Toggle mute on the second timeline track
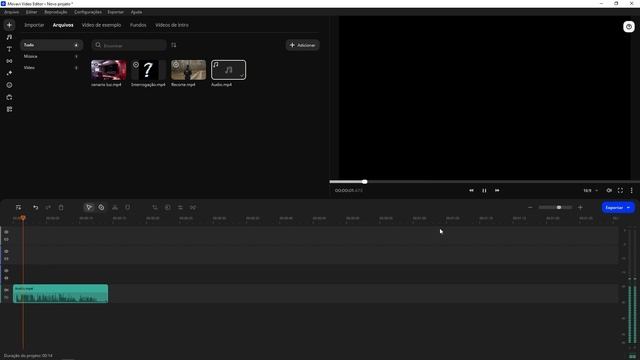This screenshot has width=640, height=360. click(x=6, y=259)
